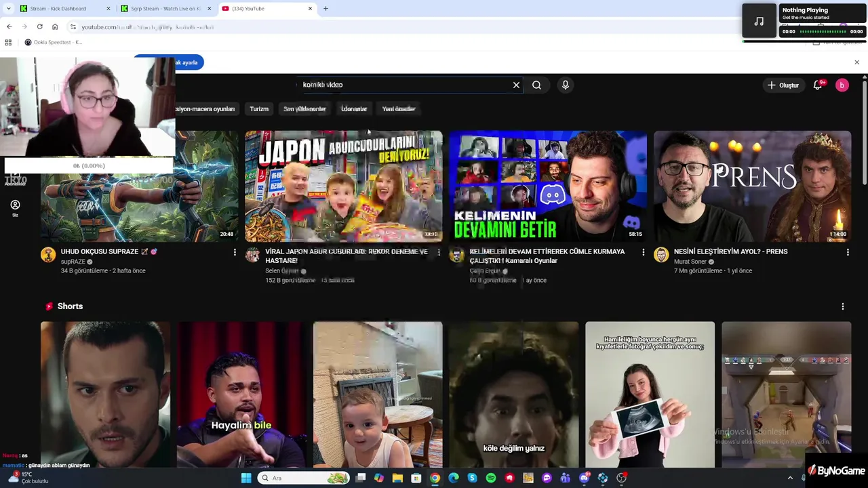Play the PRENS video thumbnail
The image size is (868, 488).
coord(752,186)
